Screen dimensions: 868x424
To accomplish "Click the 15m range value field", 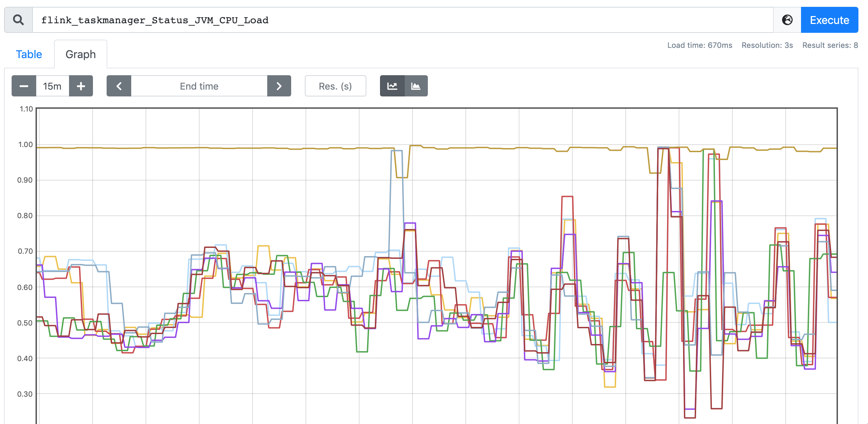I will [52, 86].
